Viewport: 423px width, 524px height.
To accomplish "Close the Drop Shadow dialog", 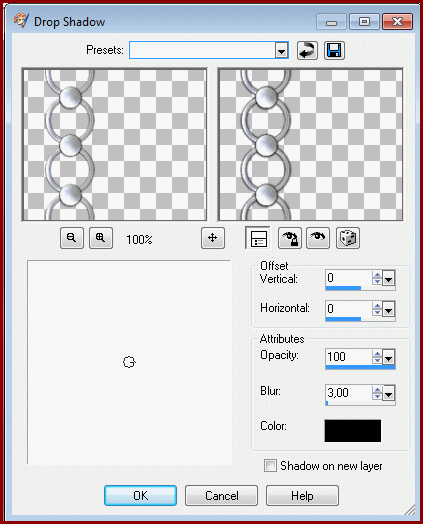I will click(397, 22).
